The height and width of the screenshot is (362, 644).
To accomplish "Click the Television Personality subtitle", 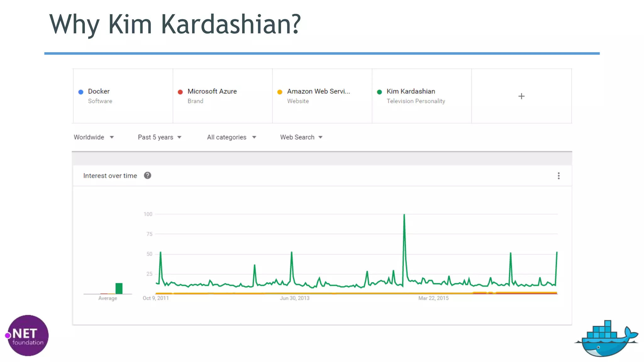I will pyautogui.click(x=416, y=101).
